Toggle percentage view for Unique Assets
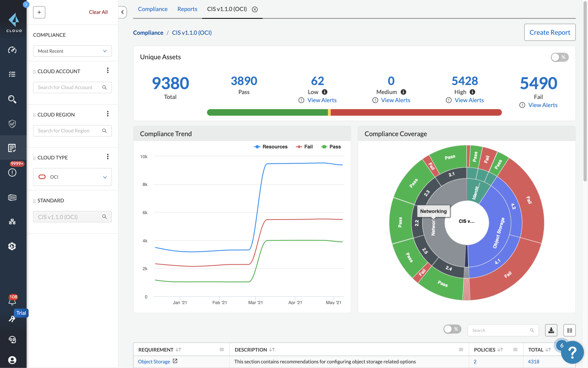 click(x=559, y=57)
